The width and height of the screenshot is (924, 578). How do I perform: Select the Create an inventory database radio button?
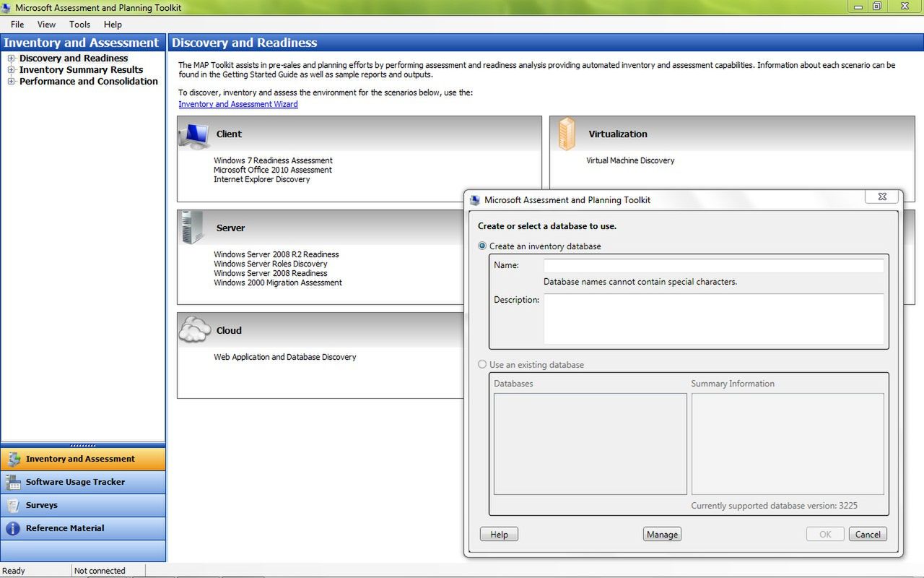coord(481,246)
